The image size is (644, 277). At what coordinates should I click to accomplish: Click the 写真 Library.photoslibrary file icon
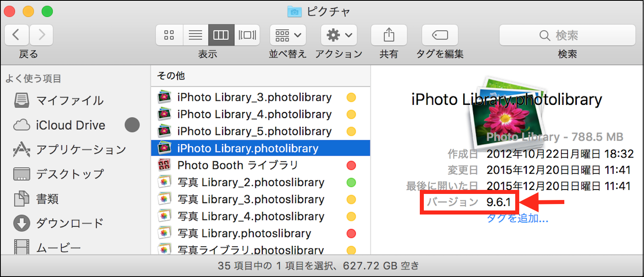pyautogui.click(x=164, y=233)
